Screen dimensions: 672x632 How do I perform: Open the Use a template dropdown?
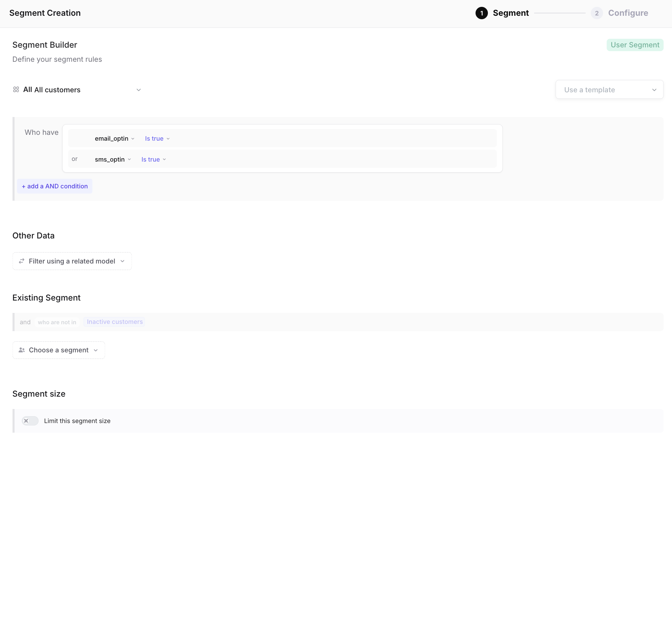[610, 90]
